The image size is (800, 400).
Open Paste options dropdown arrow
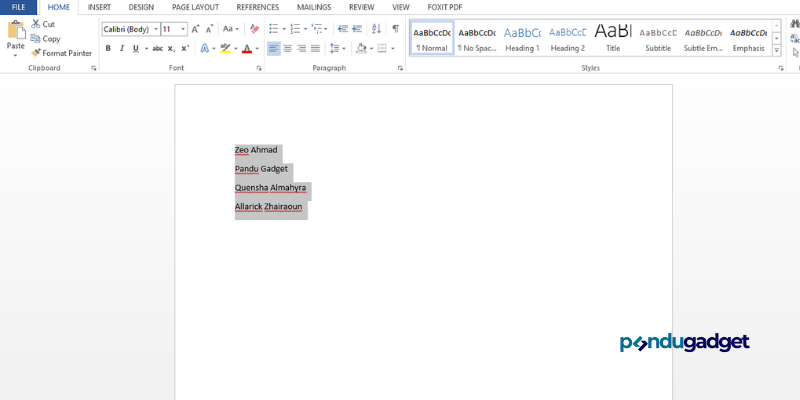(x=15, y=53)
